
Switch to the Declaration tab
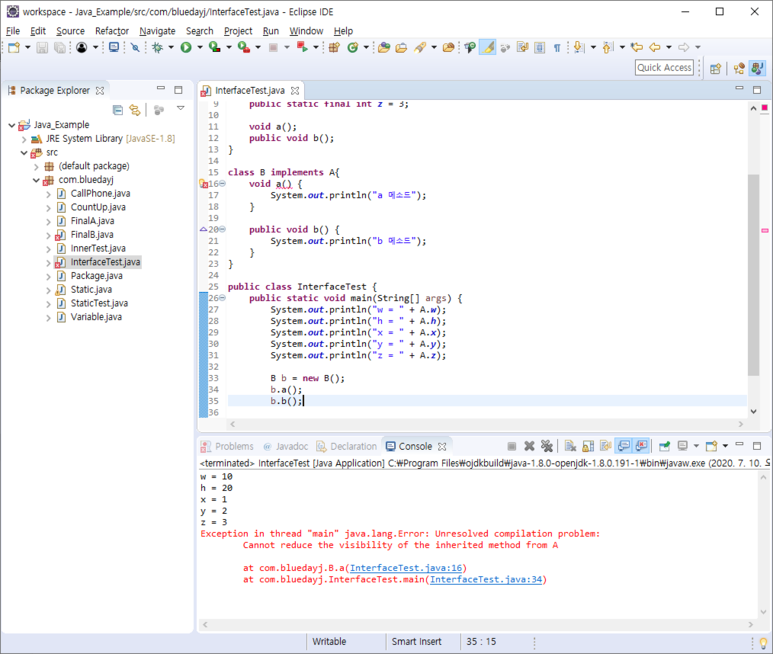pyautogui.click(x=347, y=447)
